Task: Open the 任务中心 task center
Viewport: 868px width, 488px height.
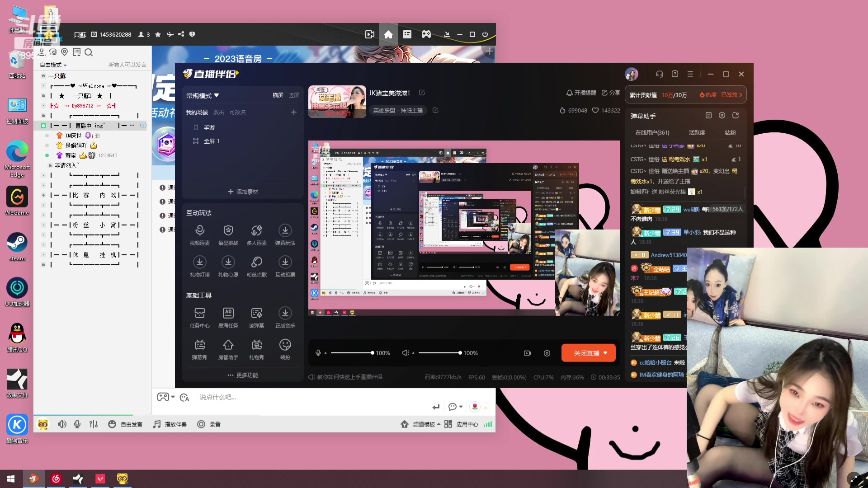Action: point(199,314)
